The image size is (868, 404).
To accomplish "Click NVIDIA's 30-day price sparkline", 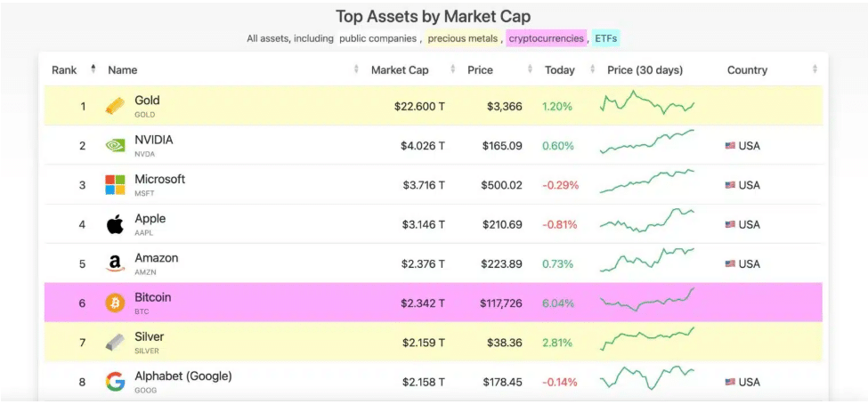I will [647, 141].
